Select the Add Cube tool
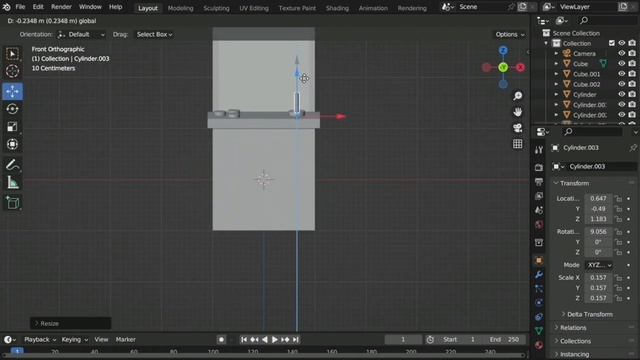 coord(12,203)
